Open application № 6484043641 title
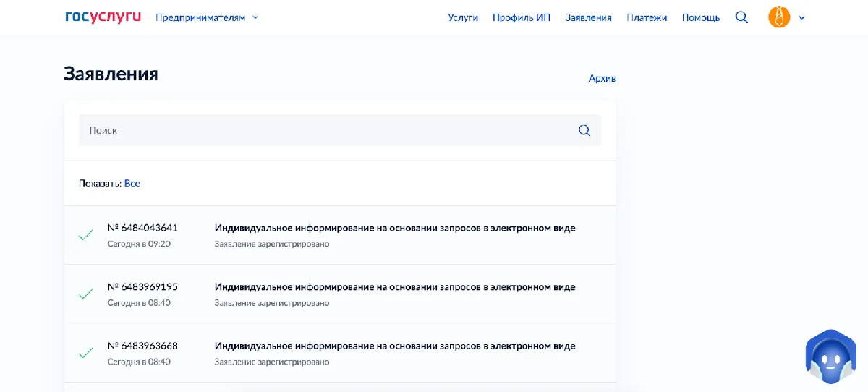The height and width of the screenshot is (392, 868). pos(395,228)
